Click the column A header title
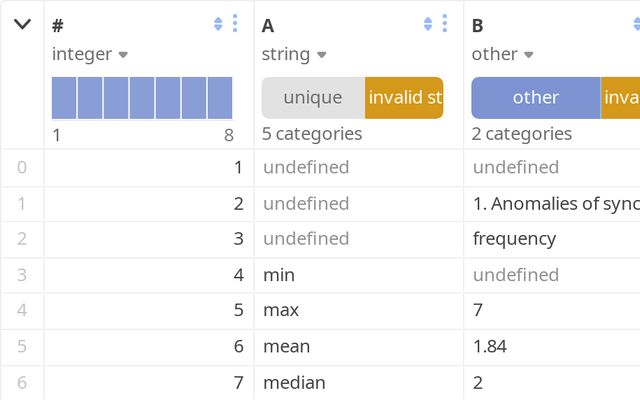Image resolution: width=640 pixels, height=400 pixels. (268, 26)
